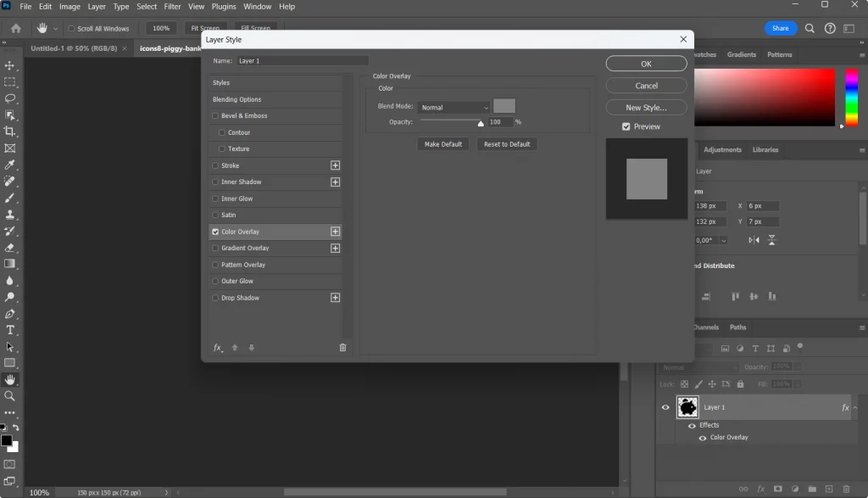Screen dimensions: 868x498
Task: Open the Help question mark icon
Action: pos(830,28)
